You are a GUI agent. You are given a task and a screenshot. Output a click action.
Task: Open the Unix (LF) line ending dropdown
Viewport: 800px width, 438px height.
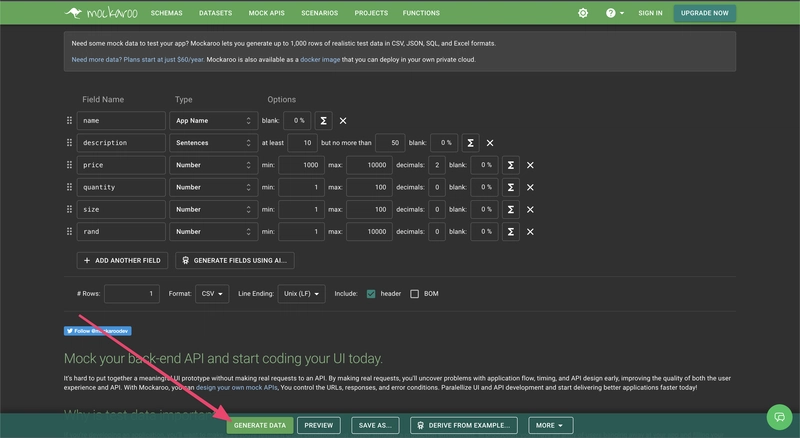pos(302,294)
